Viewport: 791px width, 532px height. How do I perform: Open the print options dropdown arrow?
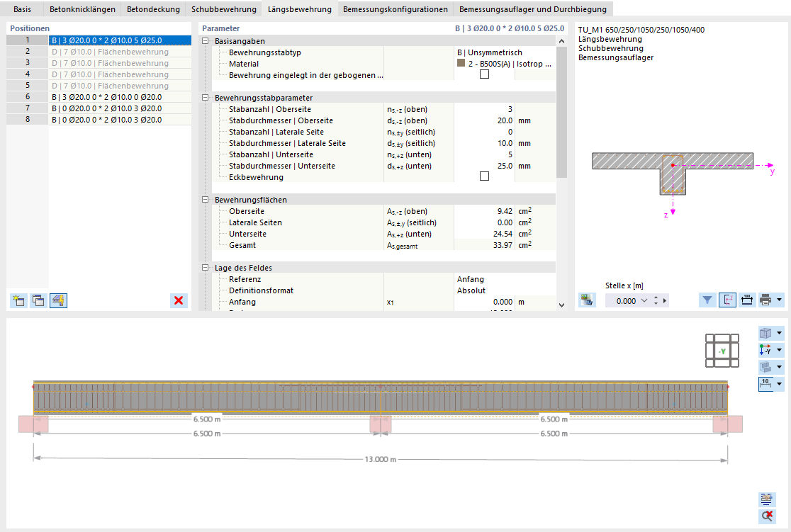[x=780, y=300]
